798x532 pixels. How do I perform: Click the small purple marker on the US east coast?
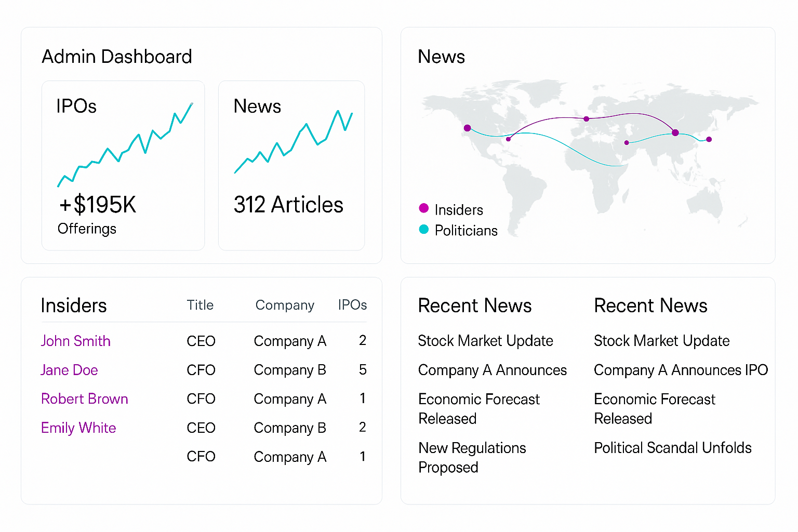click(508, 139)
